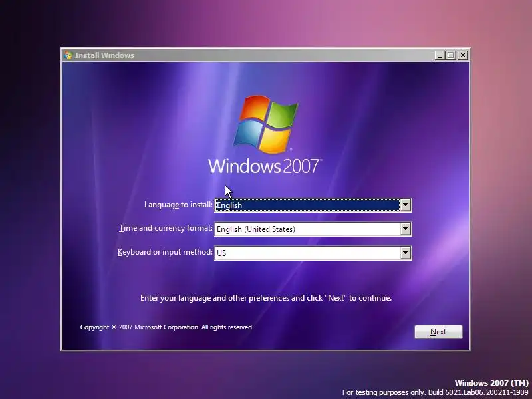Expand the Time and currency format dropdown arrow
This screenshot has width=532, height=399.
(x=405, y=229)
